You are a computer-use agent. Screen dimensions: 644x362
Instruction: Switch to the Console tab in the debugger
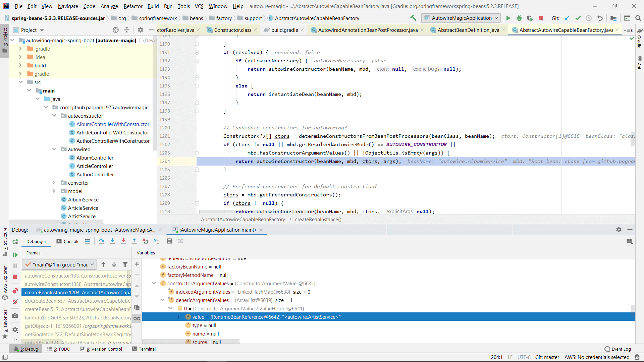(x=71, y=241)
